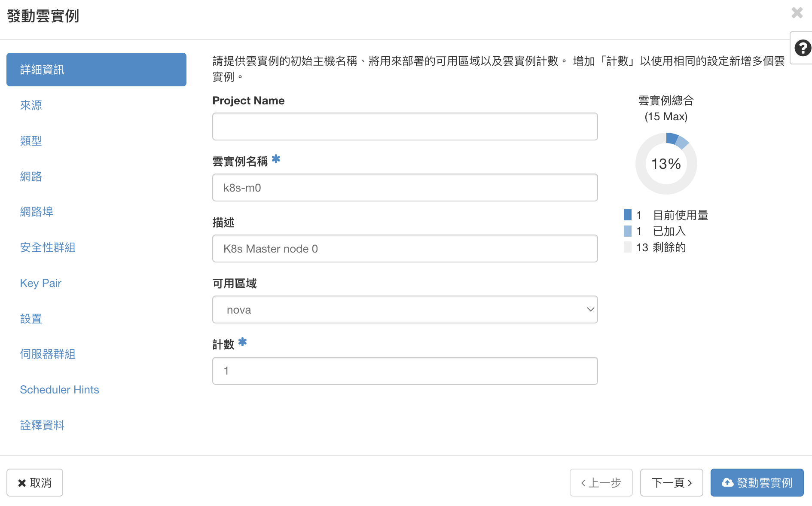Click the 雲實例名稱 field containing k8s-m0

(405, 188)
